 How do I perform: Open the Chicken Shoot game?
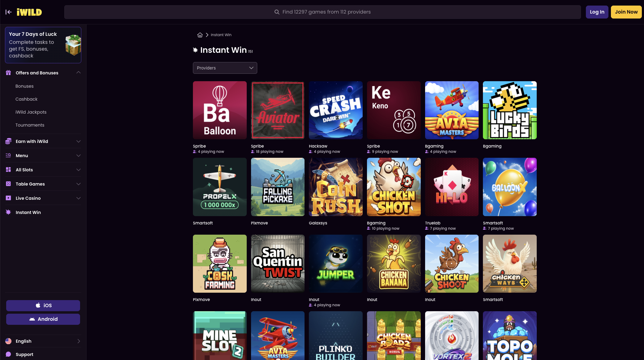452,264
